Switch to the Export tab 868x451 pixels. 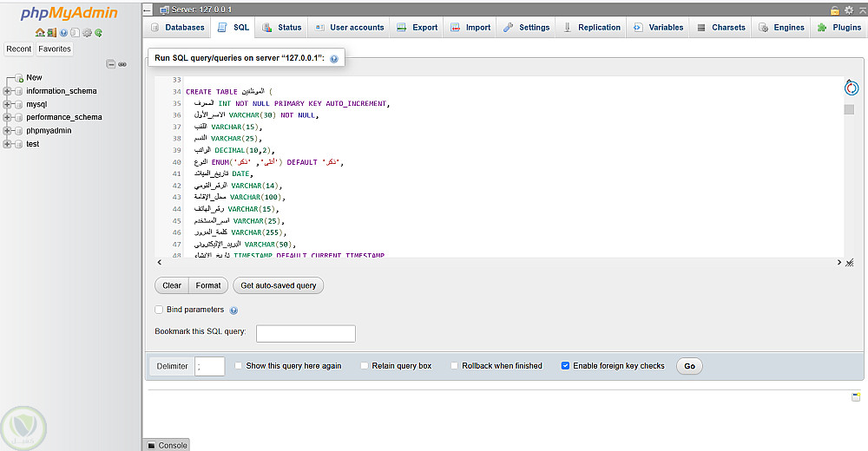click(417, 28)
